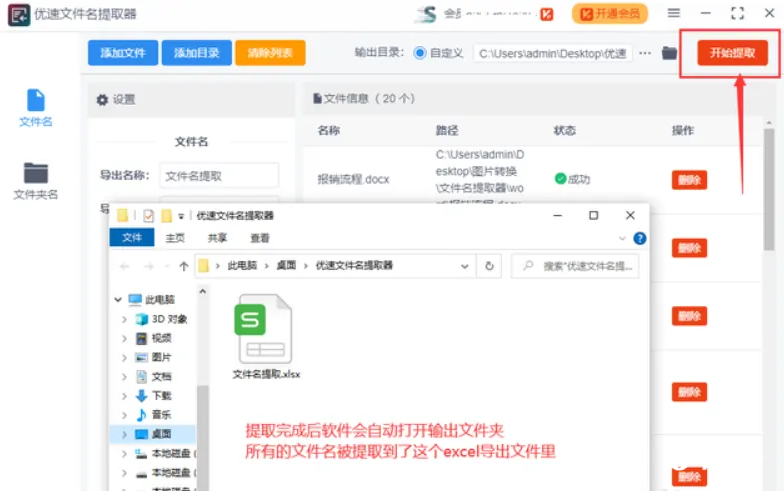The width and height of the screenshot is (784, 491).
Task: Maximize the Explorer window
Action: pos(594,215)
